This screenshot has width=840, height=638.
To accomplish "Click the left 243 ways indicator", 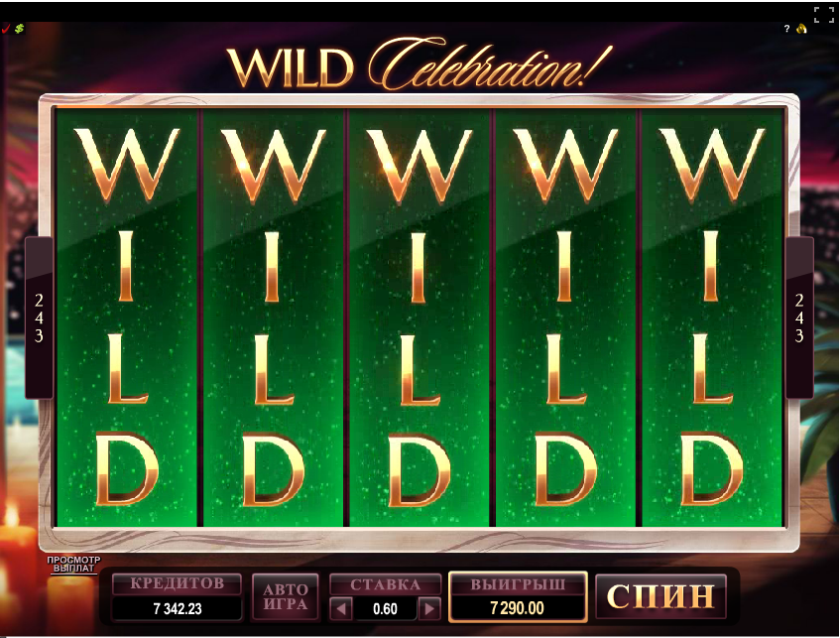I will [39, 318].
